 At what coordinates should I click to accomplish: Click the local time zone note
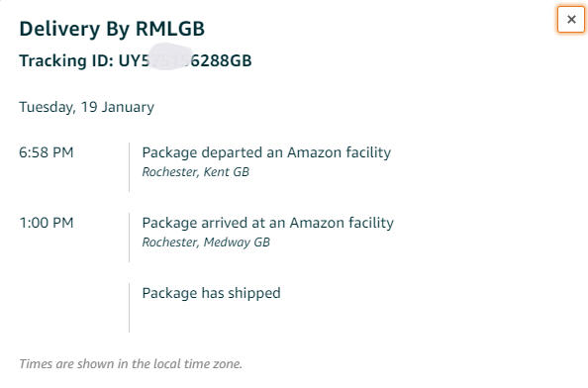click(131, 363)
